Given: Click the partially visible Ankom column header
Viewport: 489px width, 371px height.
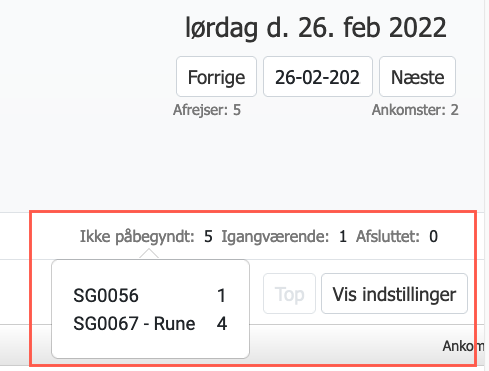Looking at the screenshot, I should tap(464, 346).
